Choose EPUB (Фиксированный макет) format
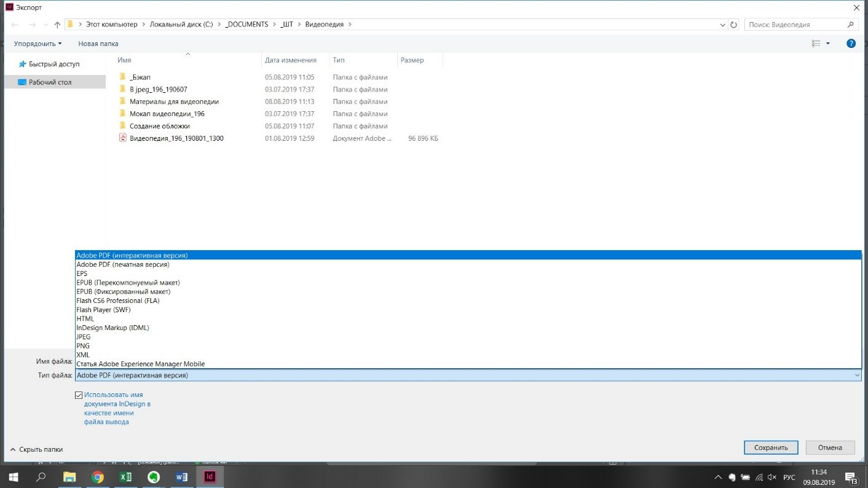The image size is (868, 488). [468, 291]
